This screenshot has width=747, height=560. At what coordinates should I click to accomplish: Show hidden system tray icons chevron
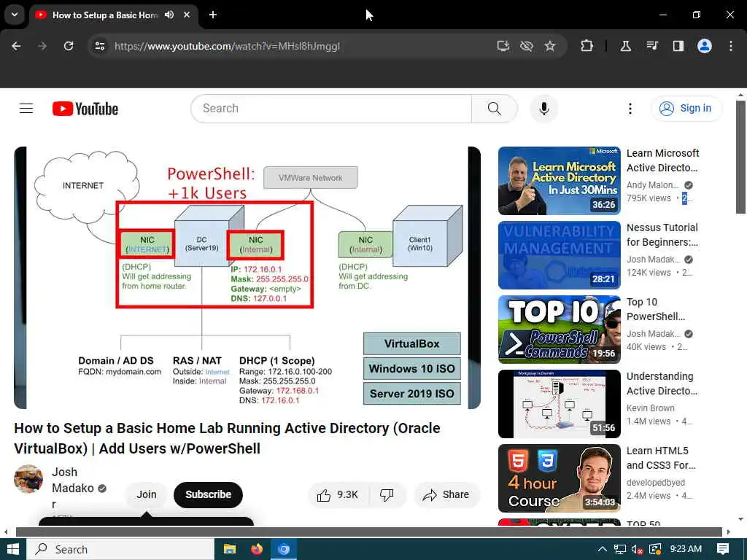click(x=602, y=550)
